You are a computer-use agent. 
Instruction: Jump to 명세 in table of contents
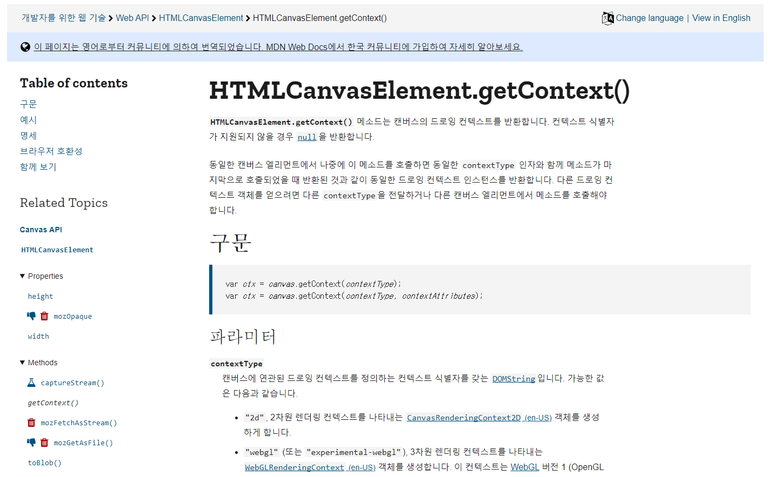click(28, 135)
